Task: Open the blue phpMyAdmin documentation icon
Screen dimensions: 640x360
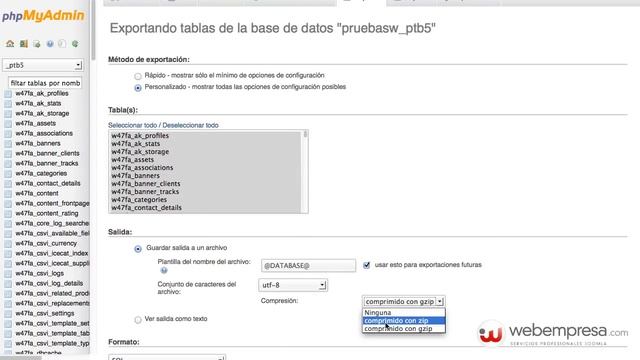Action: tap(50, 44)
